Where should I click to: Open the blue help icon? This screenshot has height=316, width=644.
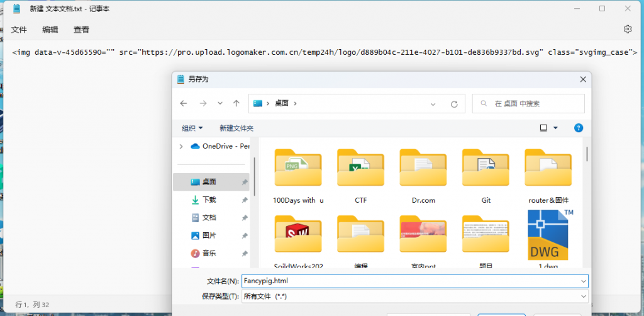579,128
